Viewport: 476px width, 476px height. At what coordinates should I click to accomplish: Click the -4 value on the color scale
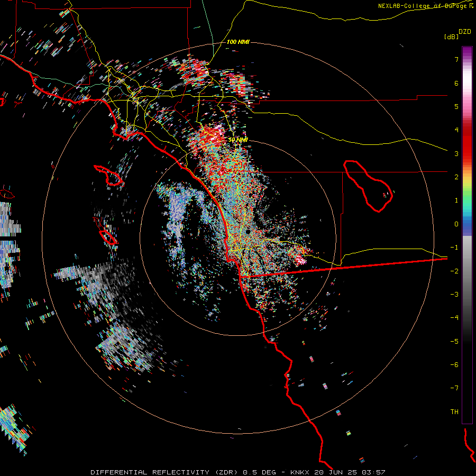click(x=454, y=318)
